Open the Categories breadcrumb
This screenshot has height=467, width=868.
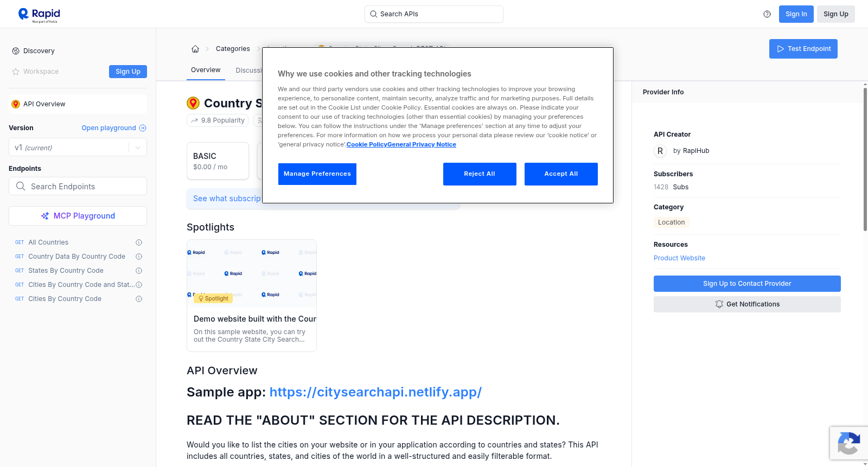233,49
